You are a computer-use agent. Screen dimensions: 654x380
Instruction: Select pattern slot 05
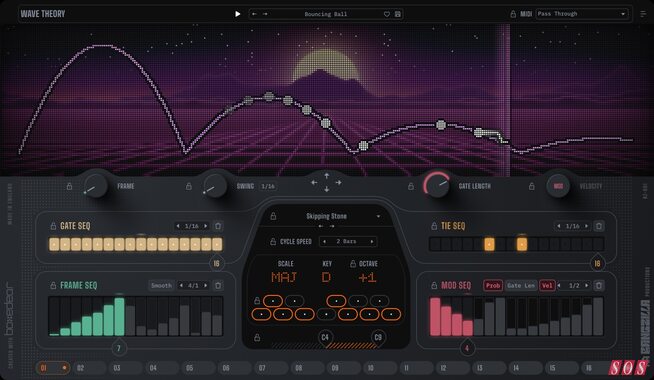pos(199,368)
